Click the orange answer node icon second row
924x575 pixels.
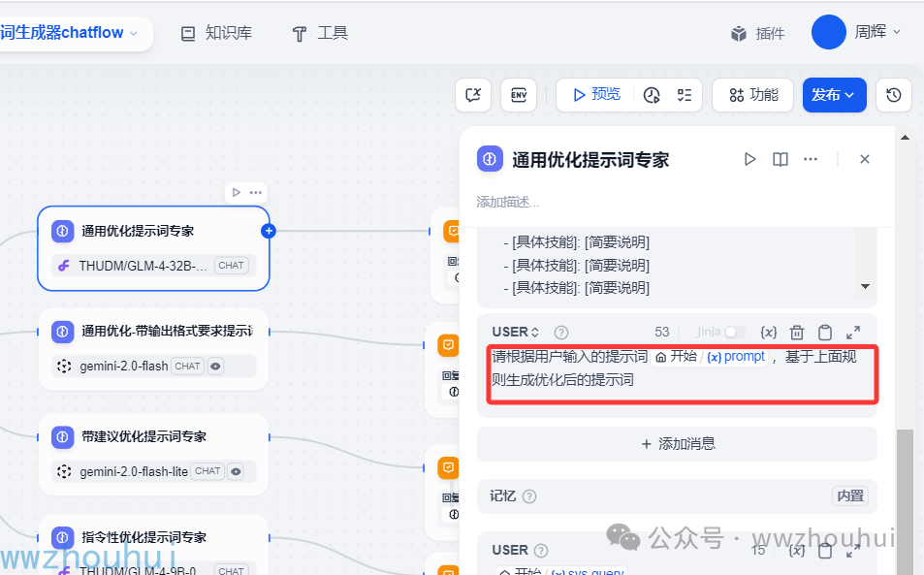tap(448, 344)
